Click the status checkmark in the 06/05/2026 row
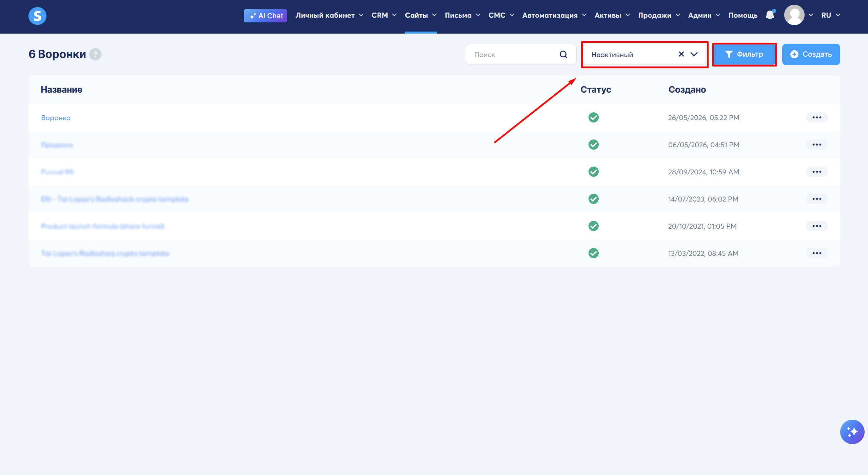The height and width of the screenshot is (475, 868). [593, 145]
